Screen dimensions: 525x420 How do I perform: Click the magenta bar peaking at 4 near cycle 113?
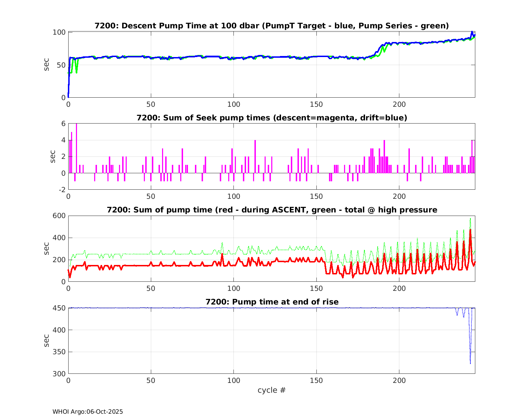tap(255, 156)
